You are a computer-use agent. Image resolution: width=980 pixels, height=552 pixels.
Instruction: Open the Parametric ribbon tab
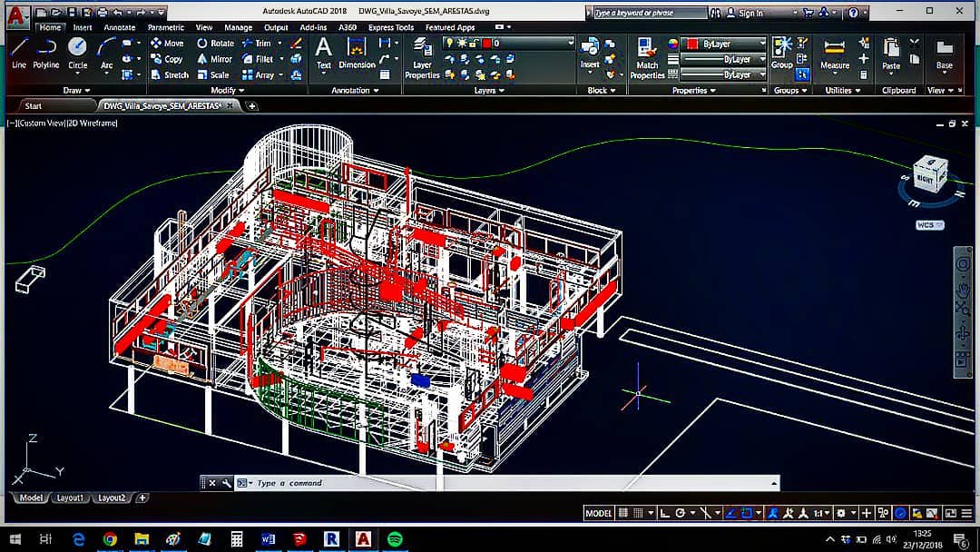click(x=166, y=27)
